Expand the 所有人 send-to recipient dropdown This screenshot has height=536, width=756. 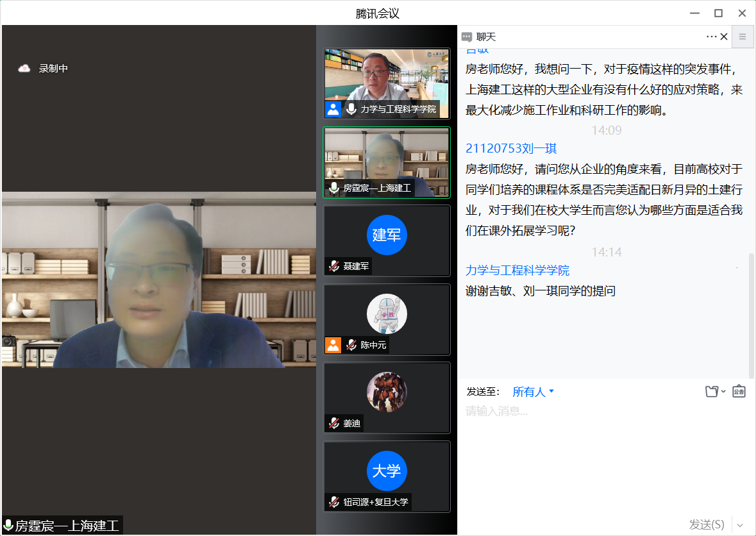pyautogui.click(x=533, y=392)
